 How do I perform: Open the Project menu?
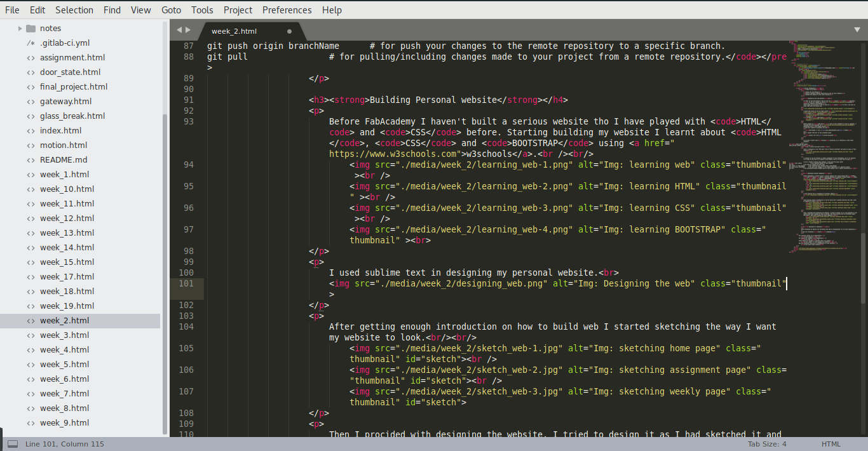coord(238,10)
